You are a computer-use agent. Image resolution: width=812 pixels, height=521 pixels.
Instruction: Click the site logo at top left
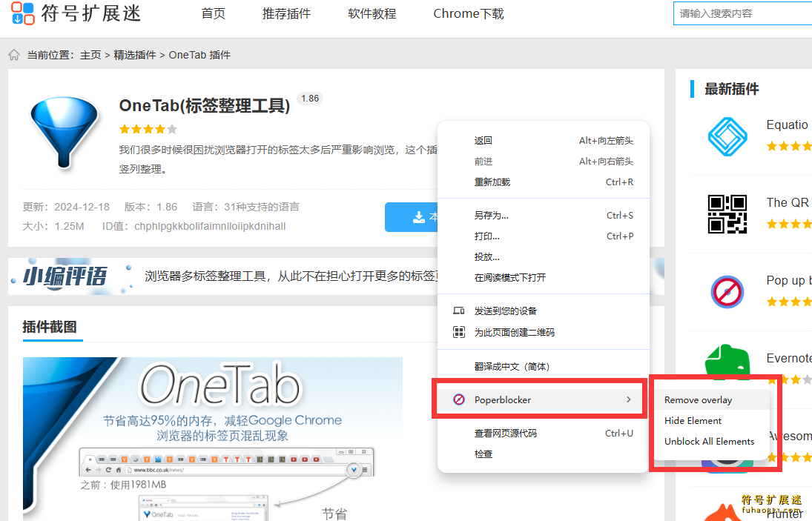[x=76, y=13]
